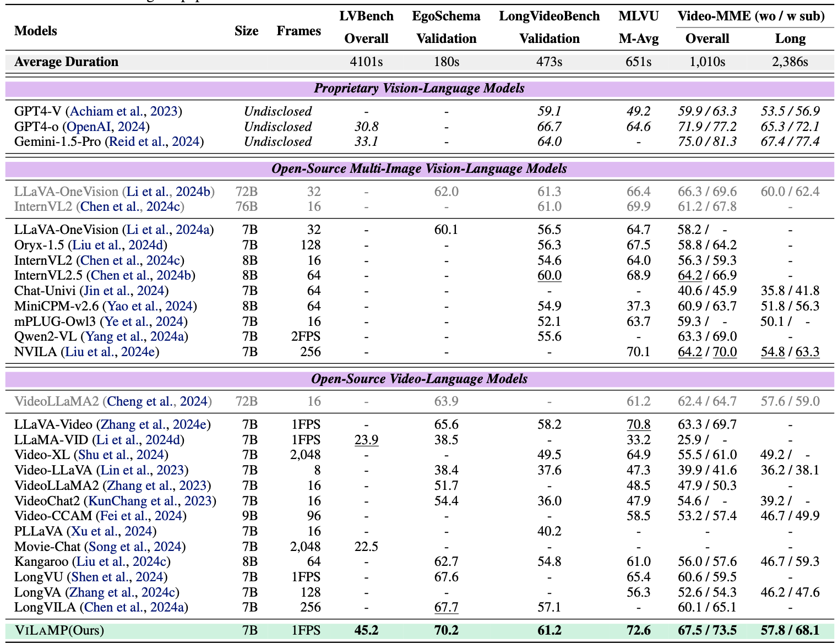Click the 4101s duration value
The width and height of the screenshot is (838, 644).
(367, 62)
